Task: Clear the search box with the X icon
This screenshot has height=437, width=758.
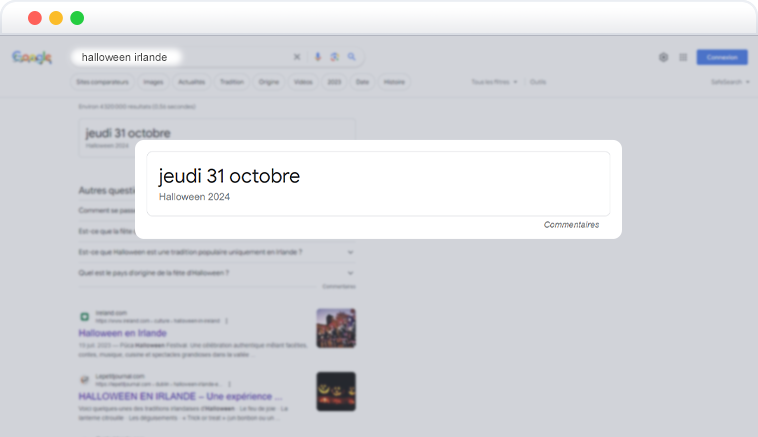Action: (x=297, y=57)
